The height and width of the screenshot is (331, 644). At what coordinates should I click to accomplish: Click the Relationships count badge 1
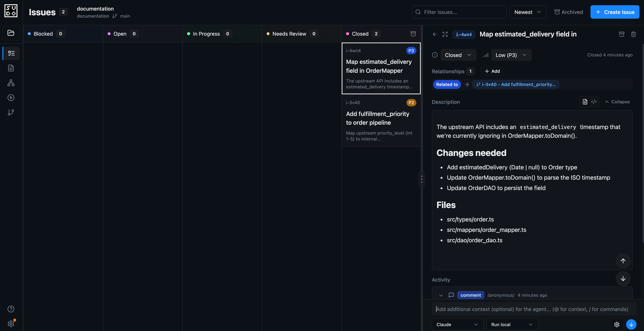(470, 71)
